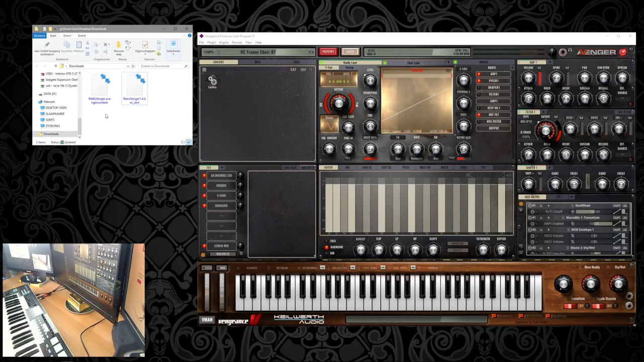This screenshot has width=644, height=362.
Task: Open the Devices menu
Action: click(236, 42)
